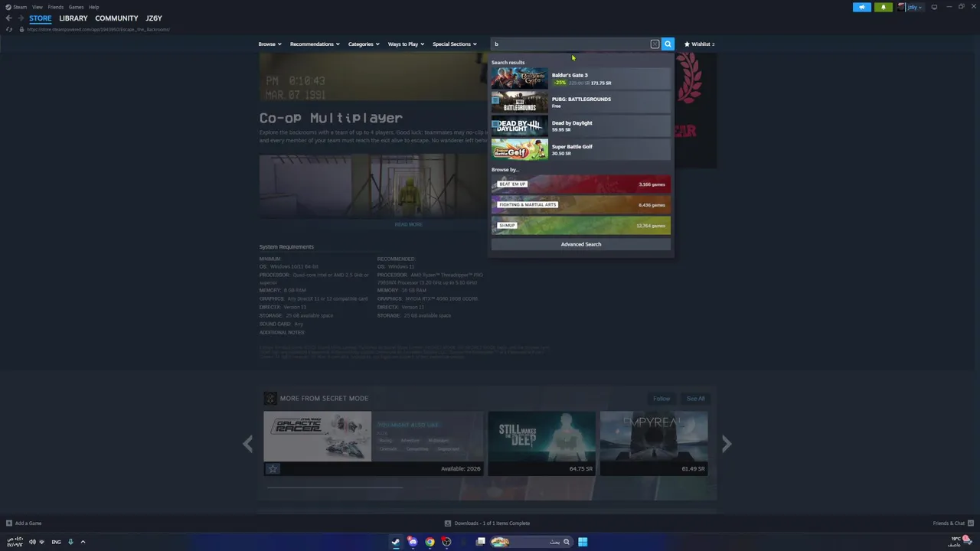Click the blue announcements megaphone icon
Viewport: 980px width, 551px height.
click(x=861, y=7)
